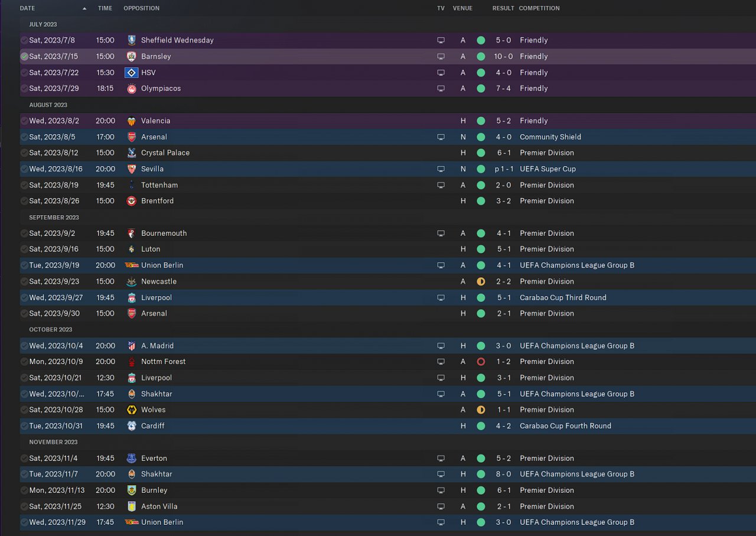This screenshot has width=756, height=536.
Task: Click the Wolves club badge
Action: click(132, 410)
